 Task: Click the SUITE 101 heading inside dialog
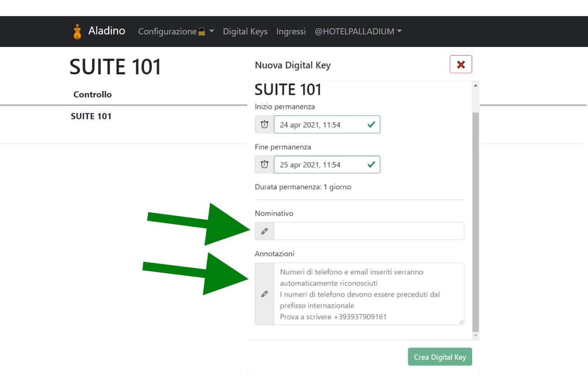point(288,90)
